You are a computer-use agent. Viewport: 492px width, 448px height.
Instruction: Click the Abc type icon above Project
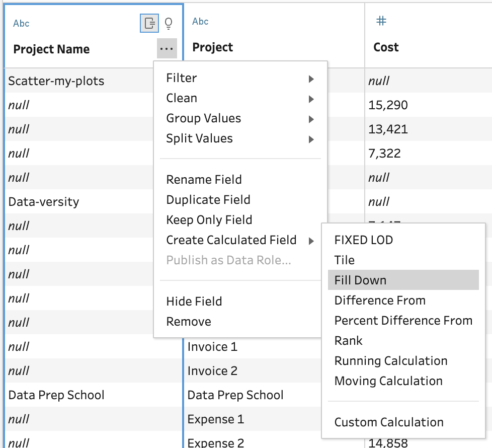point(200,21)
